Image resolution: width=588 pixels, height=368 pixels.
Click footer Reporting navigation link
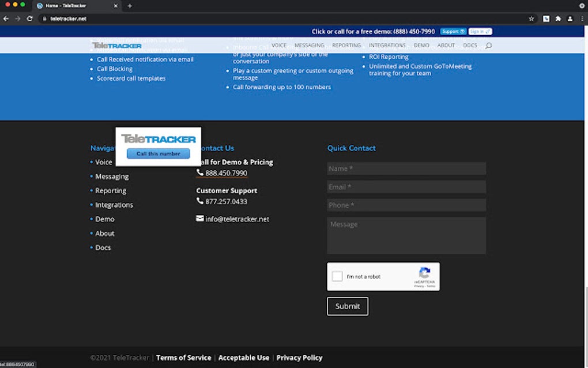[x=111, y=190]
